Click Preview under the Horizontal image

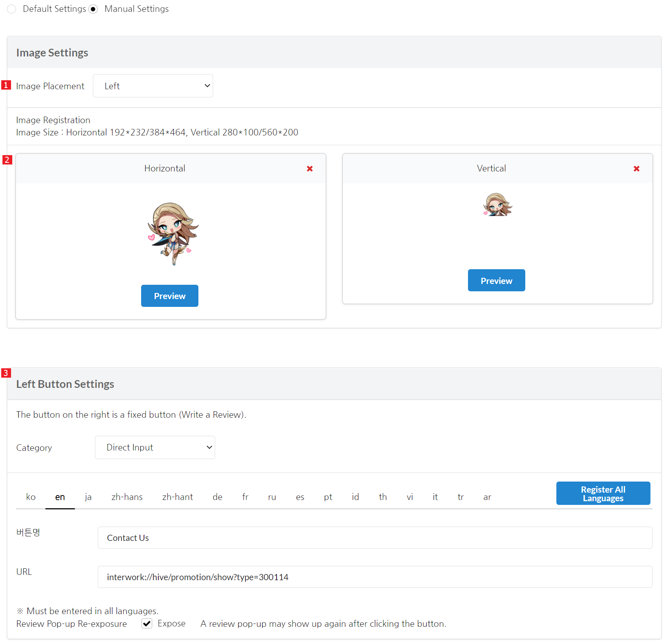click(x=170, y=296)
